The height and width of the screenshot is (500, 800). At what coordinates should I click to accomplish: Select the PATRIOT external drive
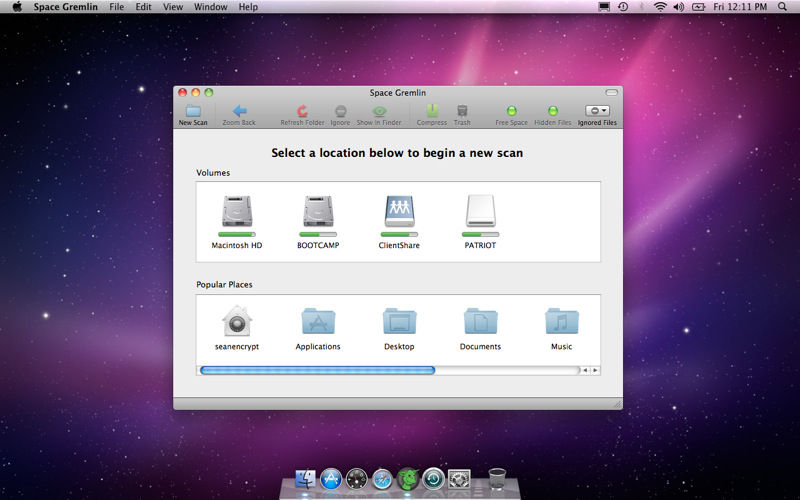pyautogui.click(x=480, y=210)
